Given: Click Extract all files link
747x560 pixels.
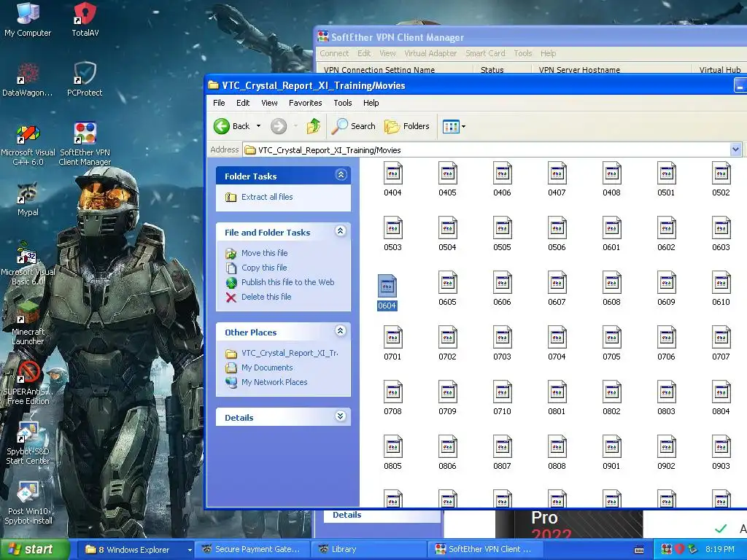Looking at the screenshot, I should (267, 197).
